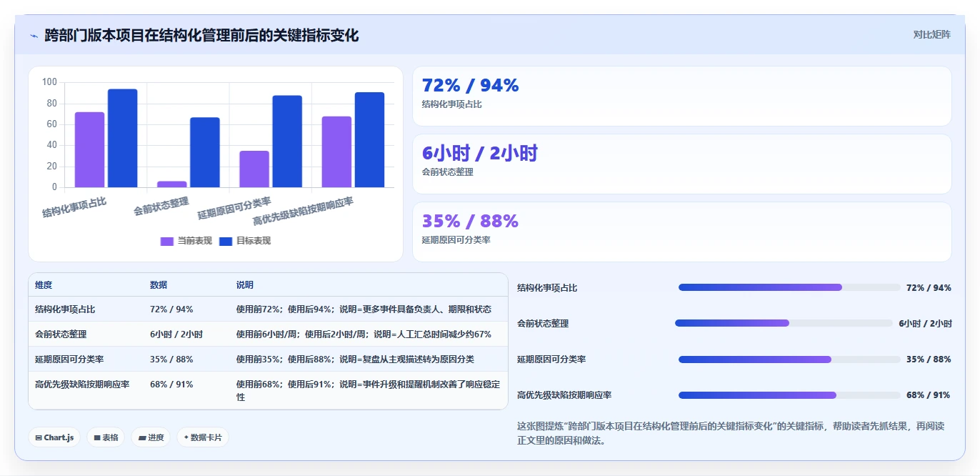Viewport: 980px width, 476px height.
Task: Click the 结构化事项占比 progress list label
Action: click(547, 287)
